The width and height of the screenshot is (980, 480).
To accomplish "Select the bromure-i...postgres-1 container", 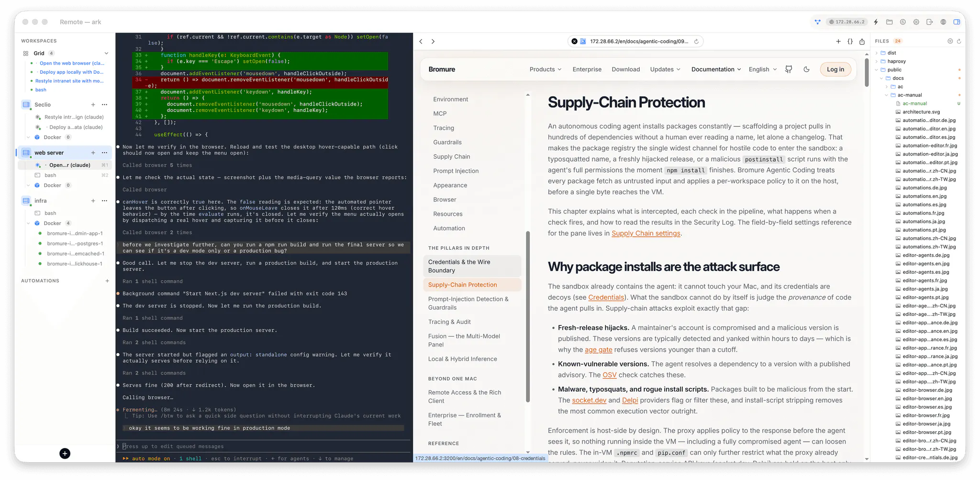I will point(75,244).
